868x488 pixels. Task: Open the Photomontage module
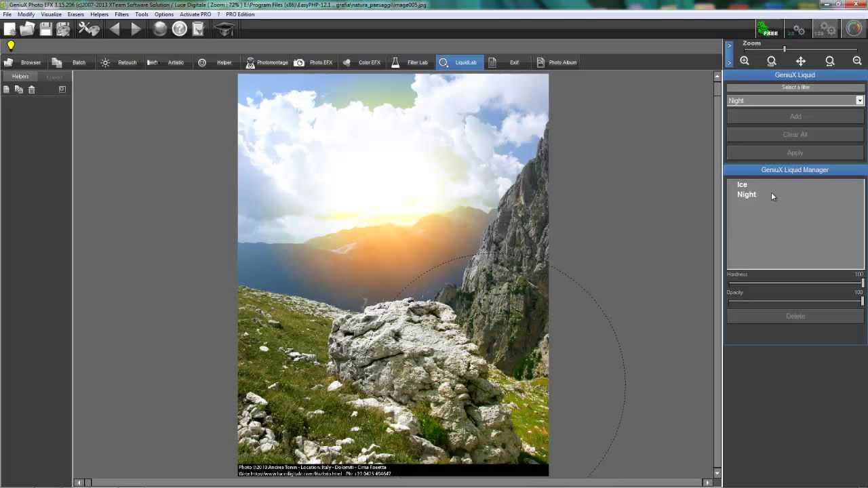click(267, 62)
